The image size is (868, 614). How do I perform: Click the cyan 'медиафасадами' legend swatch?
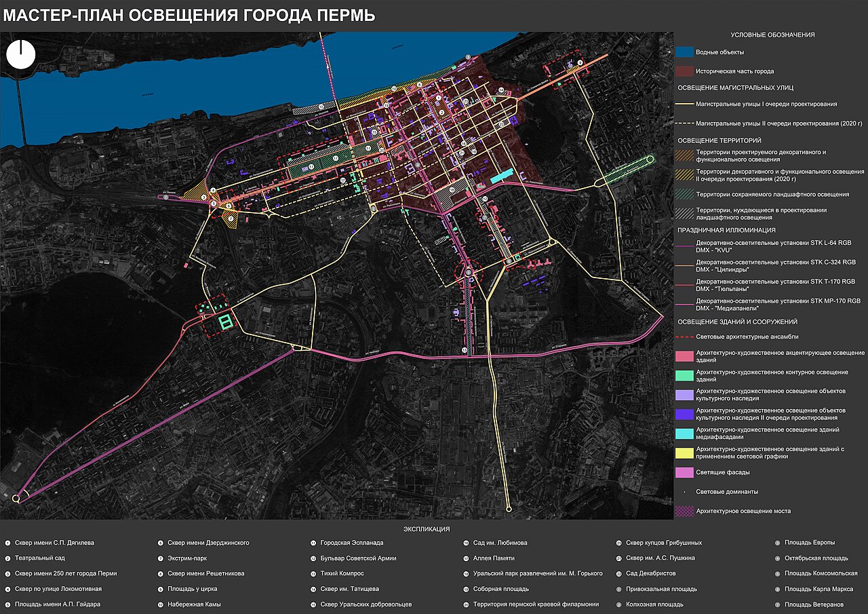tap(684, 434)
